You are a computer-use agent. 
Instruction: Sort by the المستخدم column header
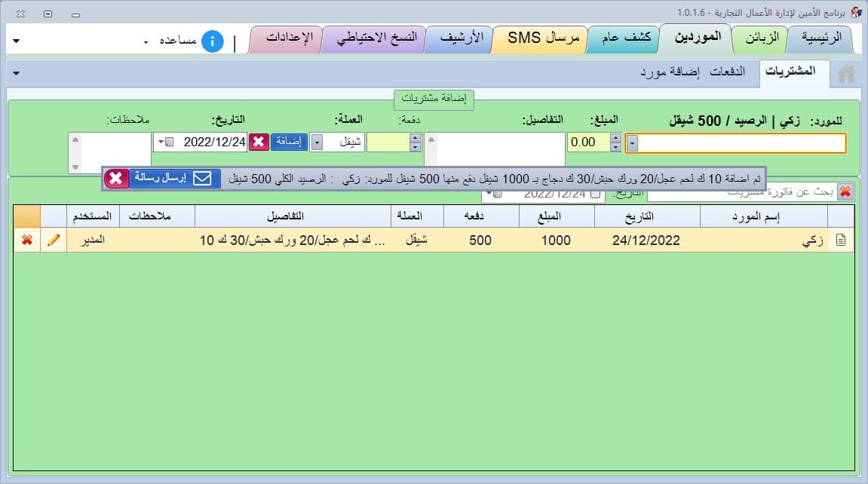pyautogui.click(x=94, y=216)
